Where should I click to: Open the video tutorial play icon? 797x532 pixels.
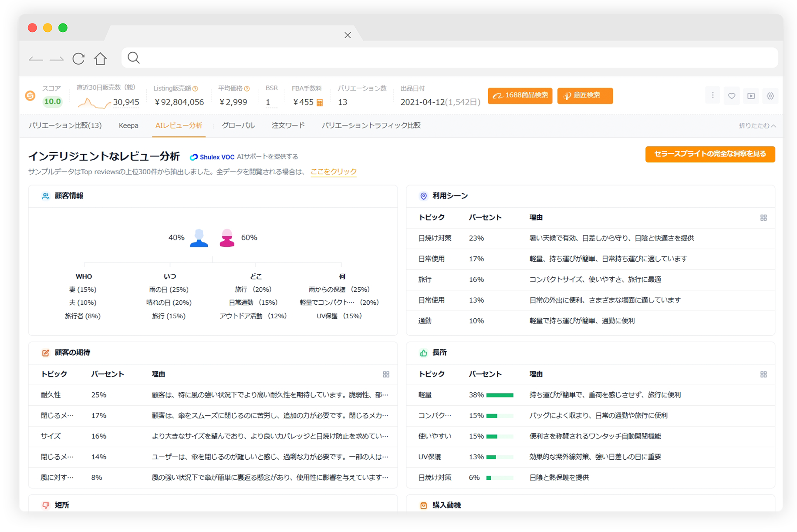point(751,96)
